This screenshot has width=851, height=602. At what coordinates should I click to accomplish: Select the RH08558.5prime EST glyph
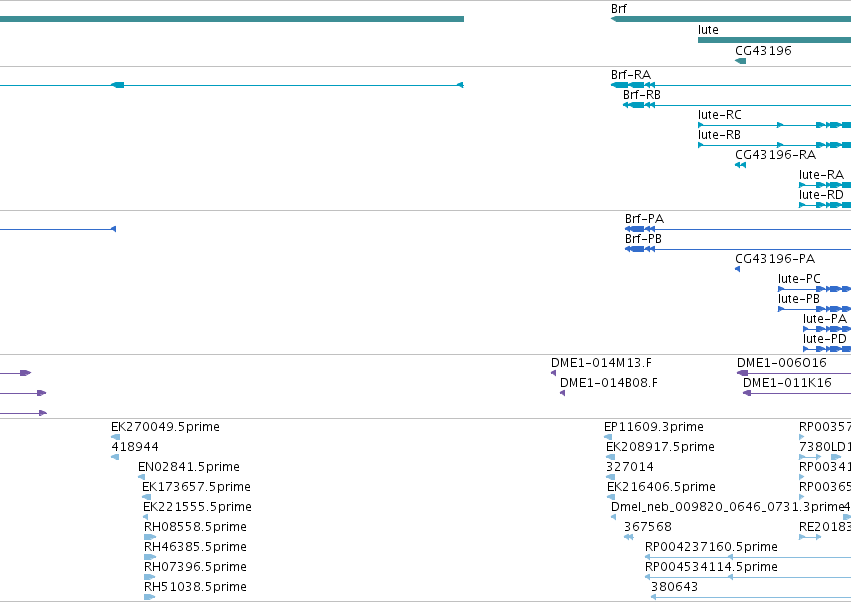click(x=150, y=537)
